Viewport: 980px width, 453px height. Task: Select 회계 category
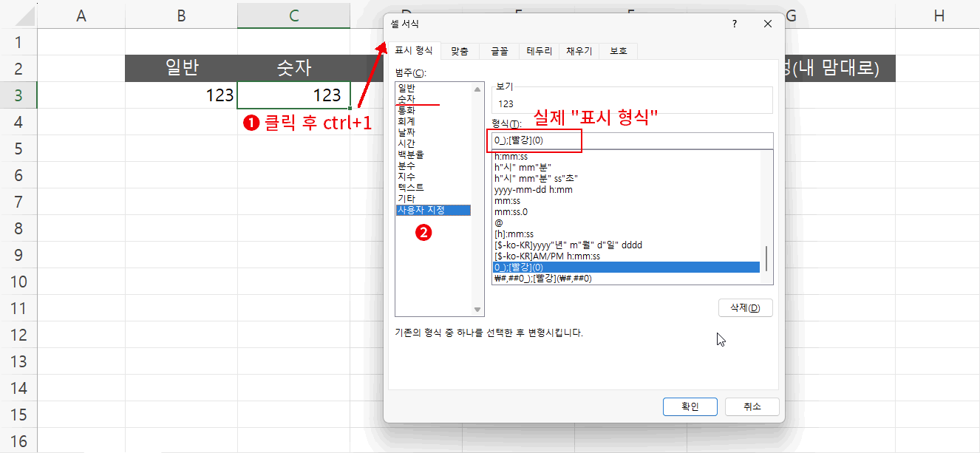tap(433, 121)
